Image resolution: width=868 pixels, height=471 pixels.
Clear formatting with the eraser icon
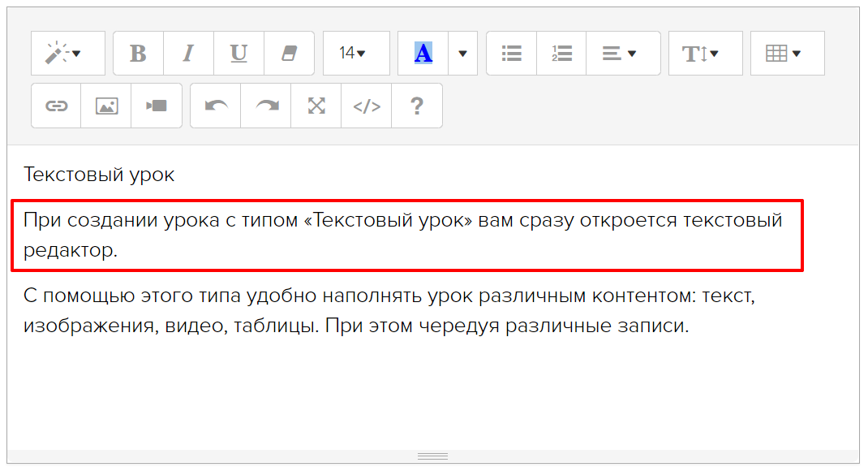point(289,54)
